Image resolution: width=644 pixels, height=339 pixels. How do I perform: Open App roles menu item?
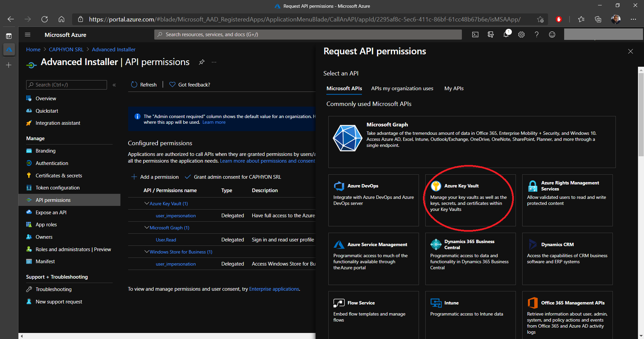tap(46, 225)
